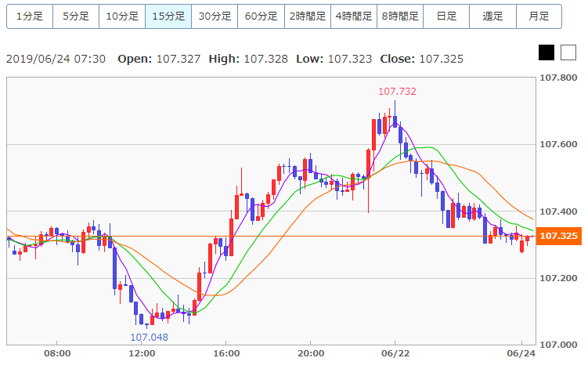
Task: Click the highlighted 15分足 tab
Action: (x=168, y=16)
